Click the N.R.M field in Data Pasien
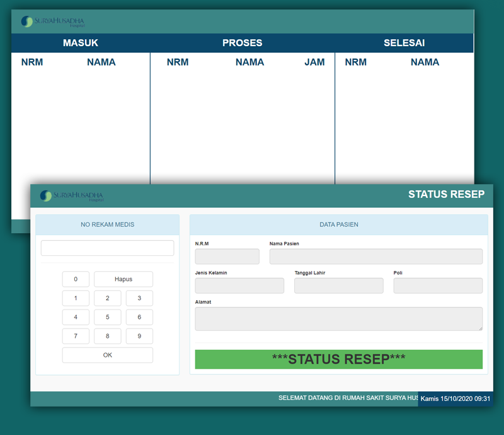The image size is (504, 435). click(x=227, y=257)
